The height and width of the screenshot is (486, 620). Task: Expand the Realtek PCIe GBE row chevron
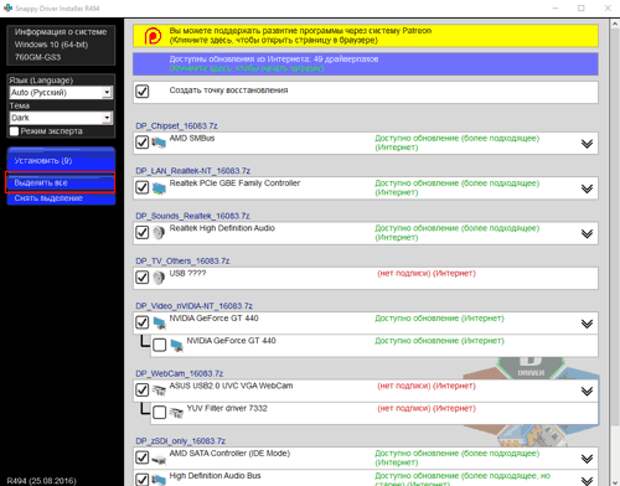click(587, 188)
